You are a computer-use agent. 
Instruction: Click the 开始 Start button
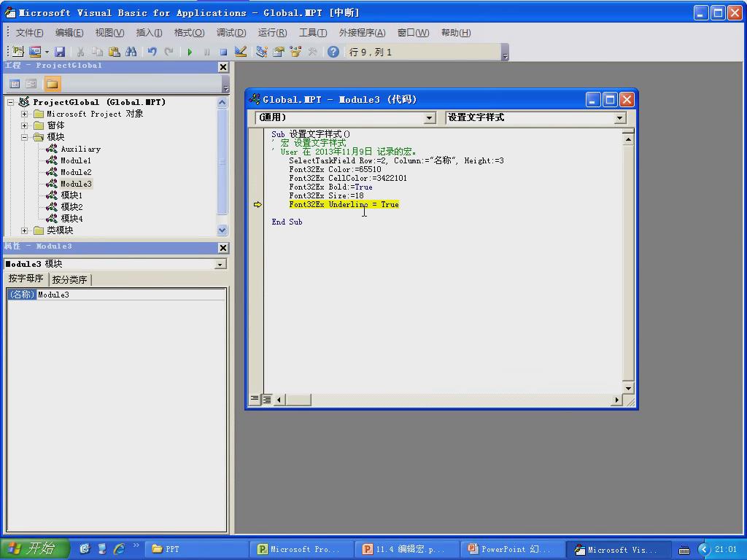tap(34, 548)
